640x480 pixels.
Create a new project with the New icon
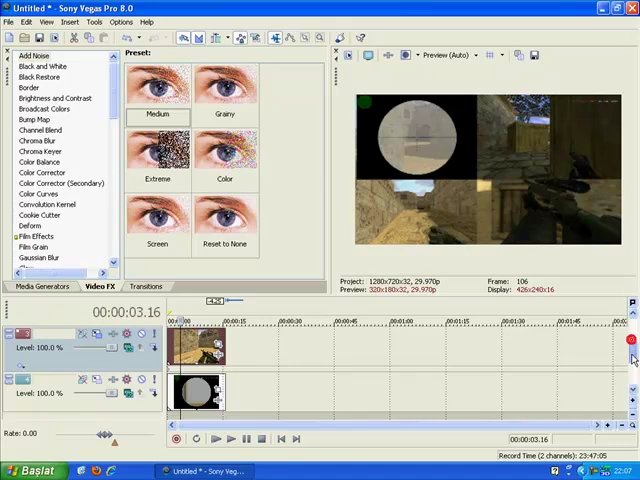(x=9, y=38)
